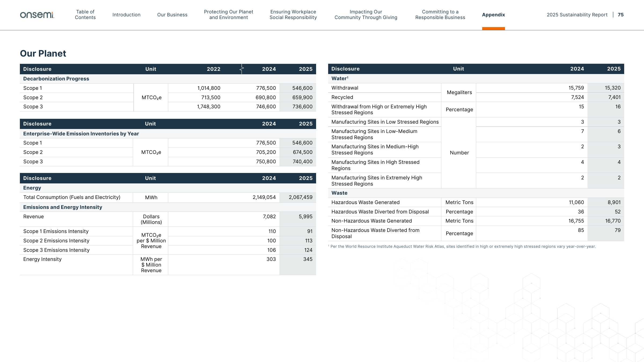644x362 pixels.
Task: Click Manufacturing Sites in Extremely High Stressed
Action: pos(376,181)
